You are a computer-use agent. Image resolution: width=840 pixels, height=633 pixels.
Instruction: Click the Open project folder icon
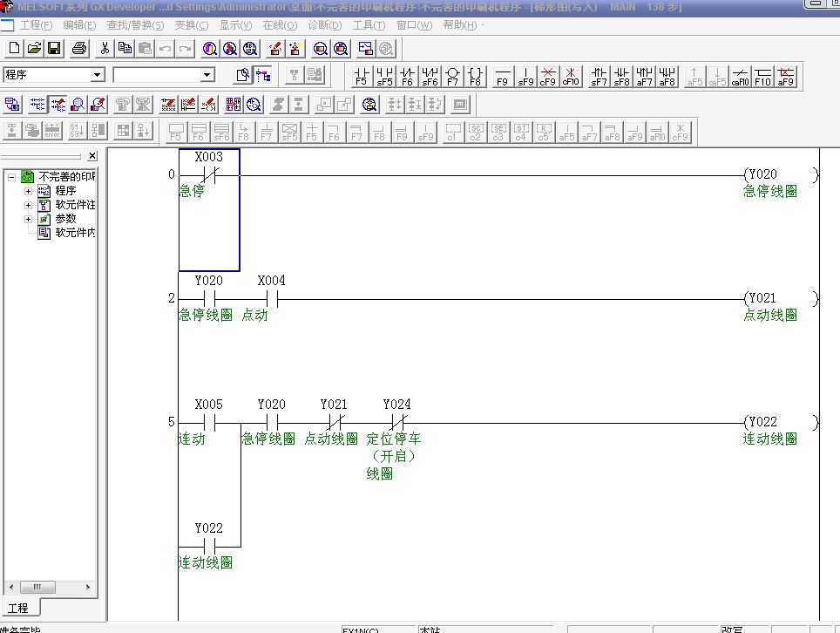[34, 48]
